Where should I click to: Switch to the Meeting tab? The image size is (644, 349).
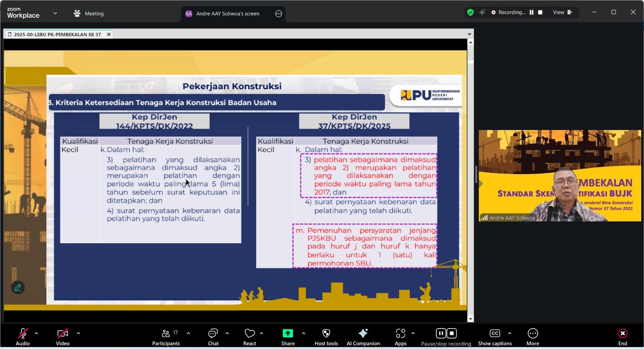(89, 13)
